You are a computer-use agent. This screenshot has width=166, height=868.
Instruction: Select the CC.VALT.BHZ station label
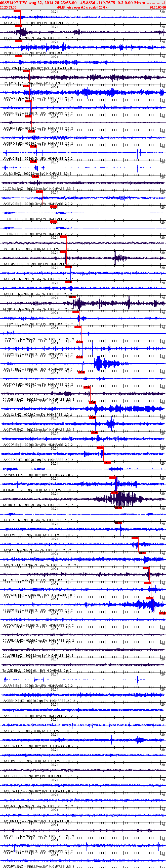(x=38, y=38)
